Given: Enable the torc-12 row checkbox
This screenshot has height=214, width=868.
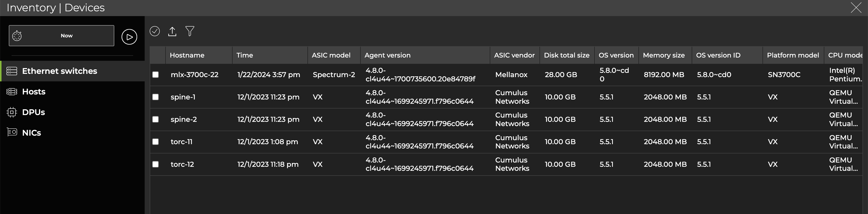Looking at the screenshot, I should pos(156,164).
